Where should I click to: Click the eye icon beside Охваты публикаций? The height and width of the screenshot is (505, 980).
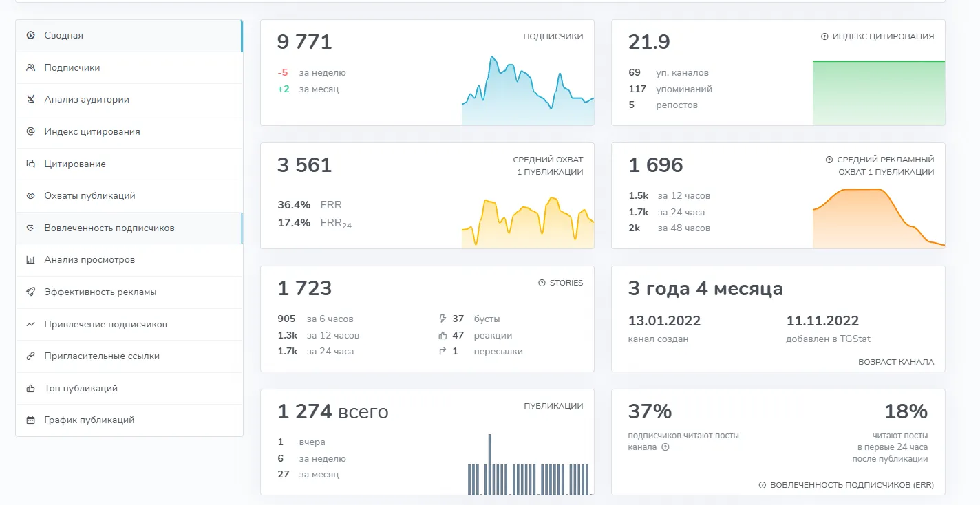coord(30,195)
